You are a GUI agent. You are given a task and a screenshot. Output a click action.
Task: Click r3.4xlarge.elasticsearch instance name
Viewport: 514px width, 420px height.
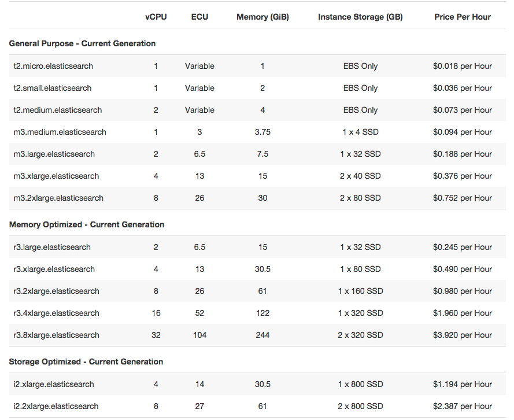[56, 313]
